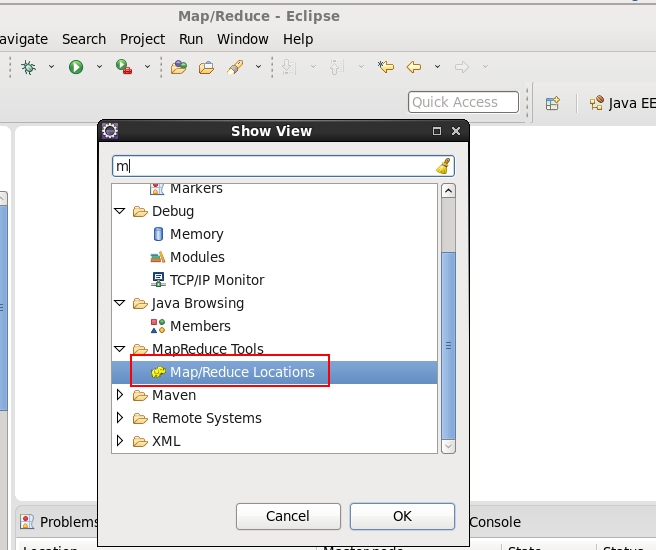The image size is (656, 550).
Task: Expand the Remote Systems folder
Action: tap(120, 418)
